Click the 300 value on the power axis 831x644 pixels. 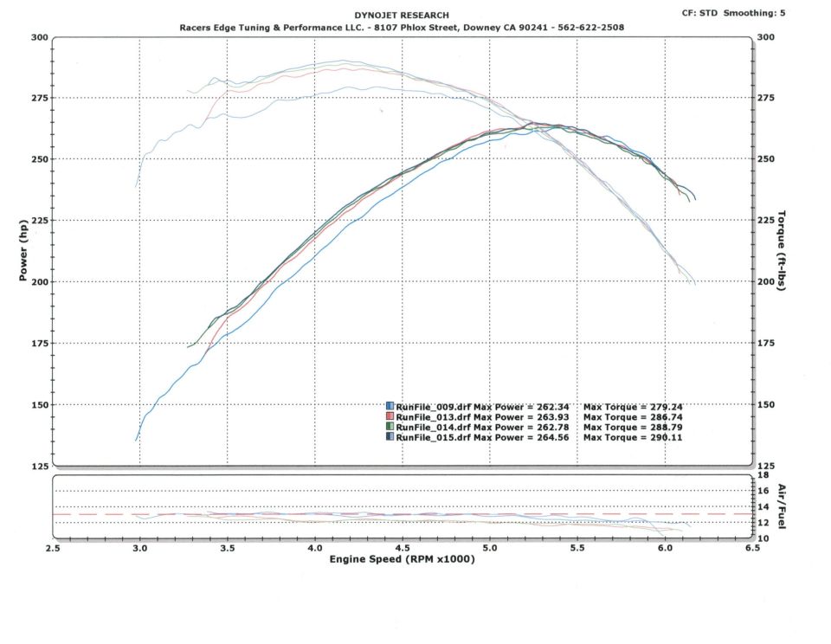pyautogui.click(x=41, y=37)
